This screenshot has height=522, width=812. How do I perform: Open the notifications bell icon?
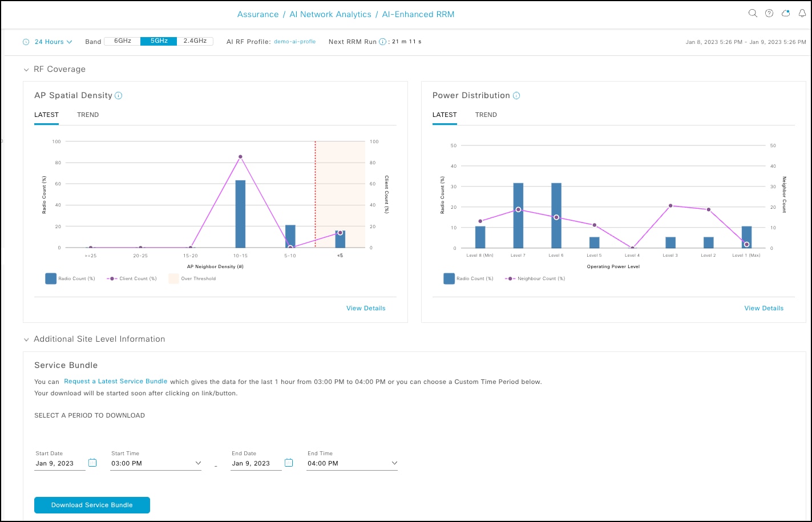point(802,14)
